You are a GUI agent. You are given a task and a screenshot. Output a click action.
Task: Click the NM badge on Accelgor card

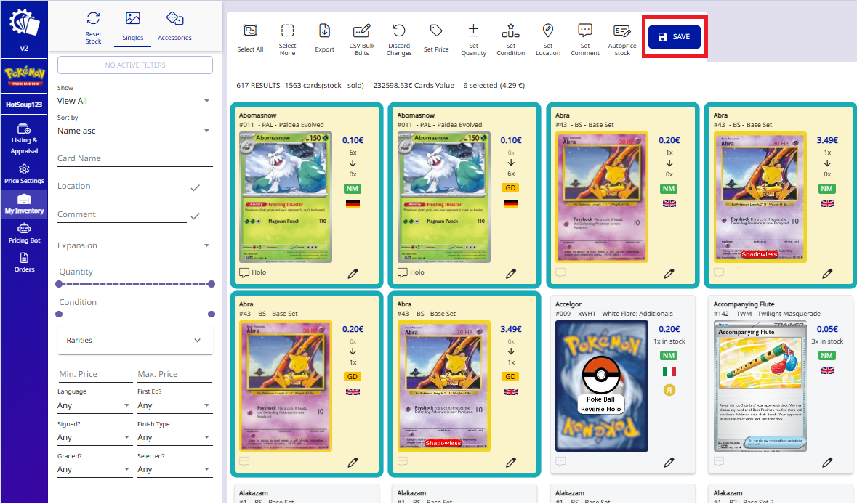point(669,355)
